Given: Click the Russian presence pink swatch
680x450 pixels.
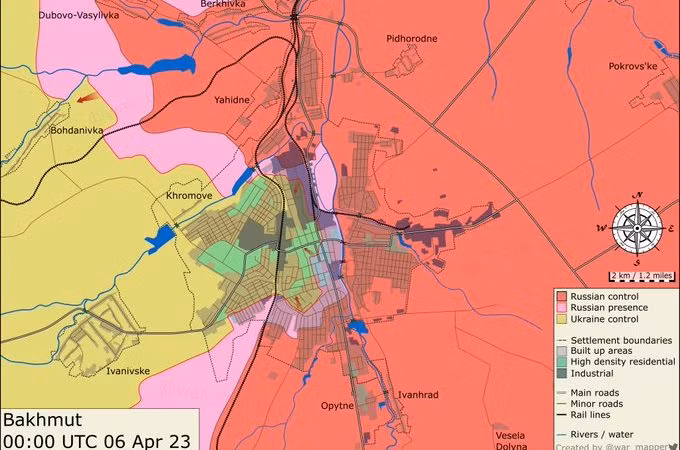Looking at the screenshot, I should (x=562, y=308).
